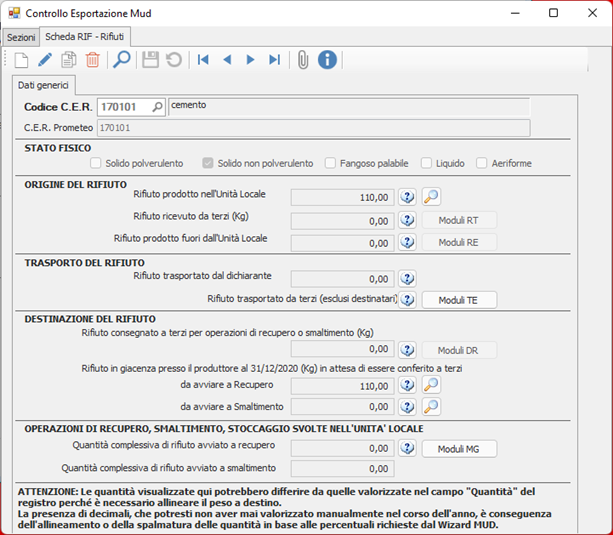This screenshot has width=613, height=535.
Task: Tick the Aeriforme checkbox
Action: click(x=482, y=164)
